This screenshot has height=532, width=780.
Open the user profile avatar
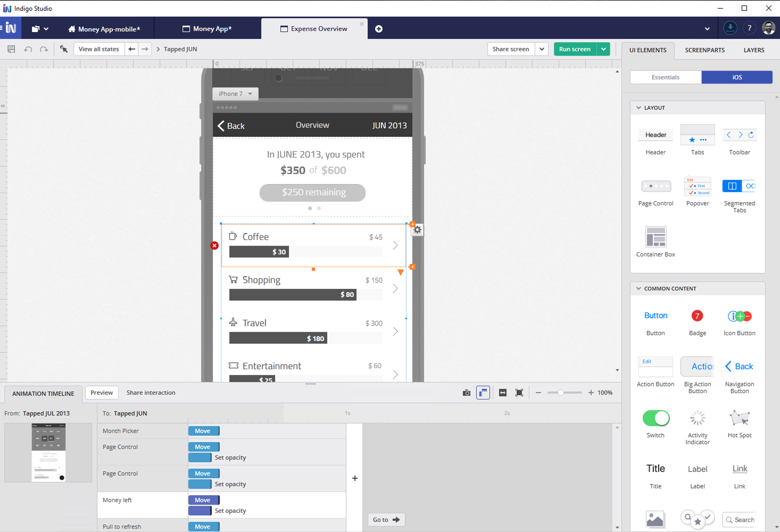(x=769, y=28)
